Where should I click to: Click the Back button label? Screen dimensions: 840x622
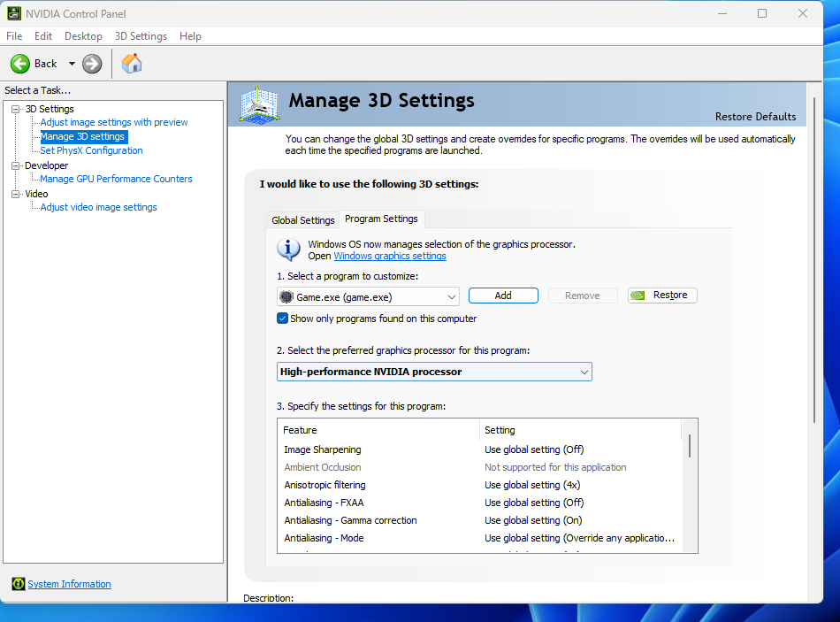coord(45,64)
